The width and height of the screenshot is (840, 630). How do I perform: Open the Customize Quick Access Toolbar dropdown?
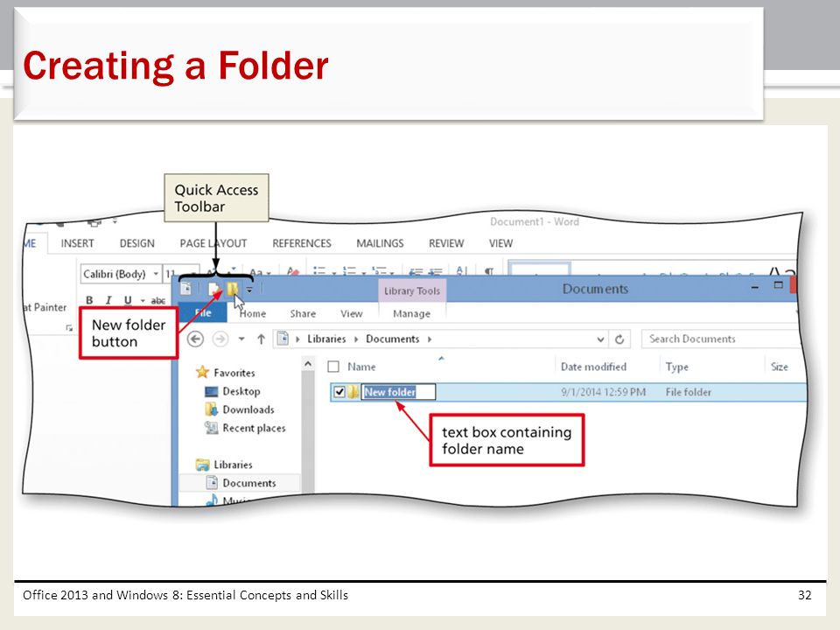click(249, 290)
